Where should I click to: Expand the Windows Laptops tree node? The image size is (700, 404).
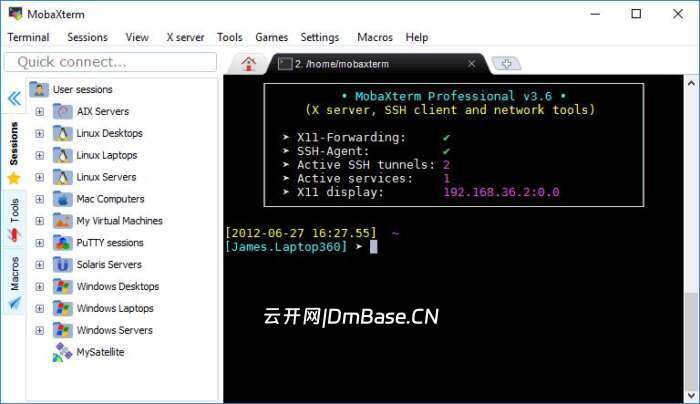pos(40,308)
